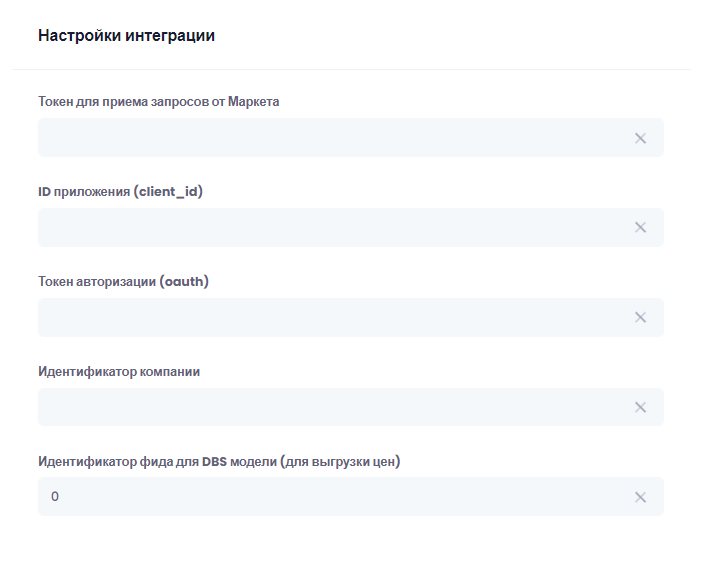Image resolution: width=707 pixels, height=569 pixels.
Task: Clear the Market request token field
Action: (640, 138)
